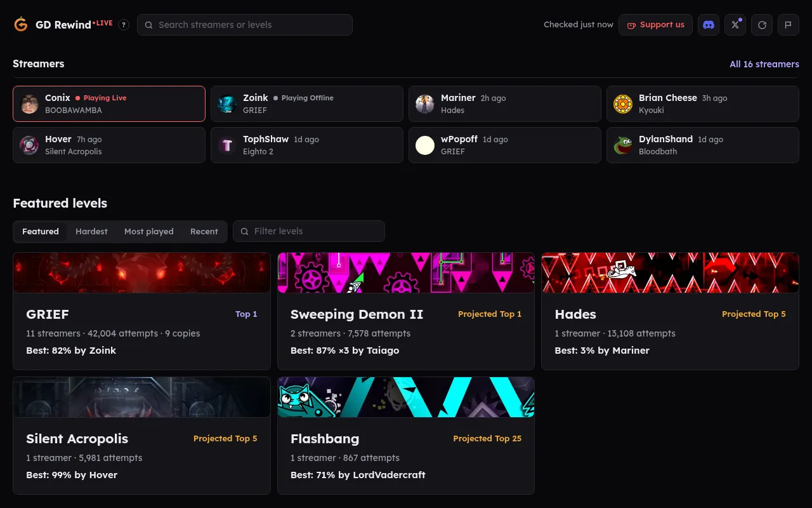Viewport: 812px width, 508px height.
Task: Click Hover's avatar icon
Action: click(x=29, y=145)
